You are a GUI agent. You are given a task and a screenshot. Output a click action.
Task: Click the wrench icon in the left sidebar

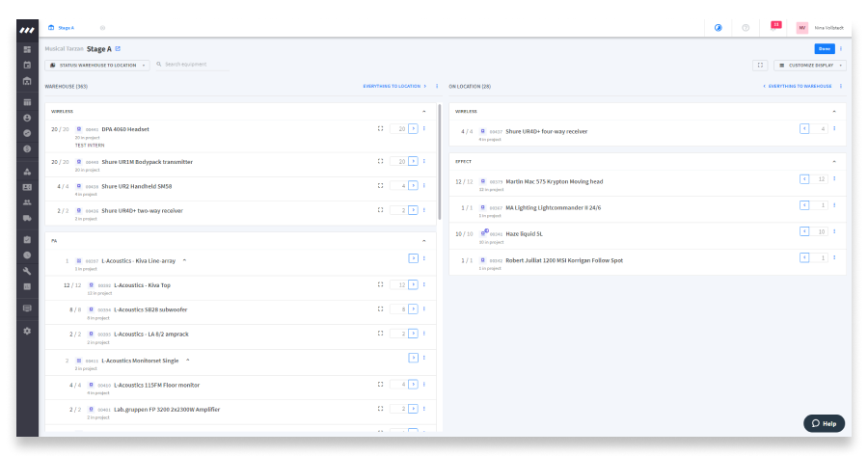pos(27,271)
